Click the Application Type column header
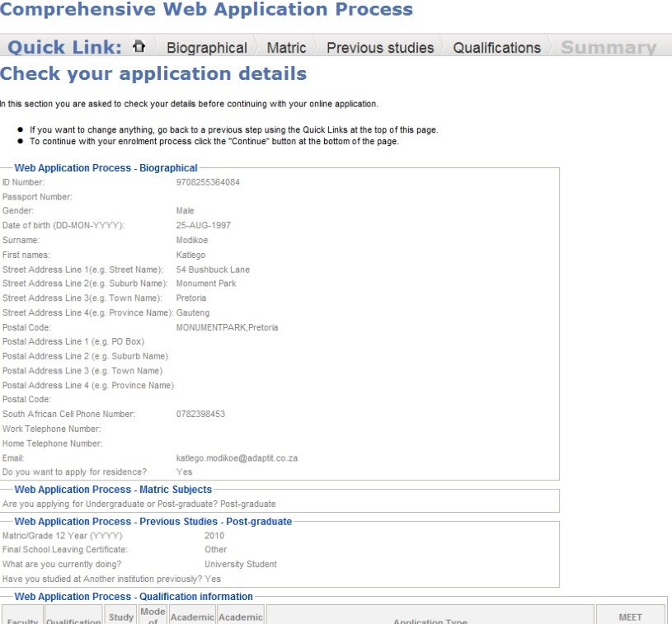 (x=430, y=621)
